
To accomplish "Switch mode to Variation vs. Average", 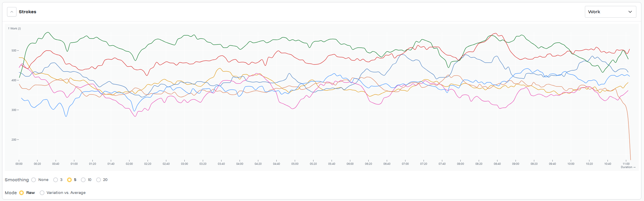I will click(42, 193).
